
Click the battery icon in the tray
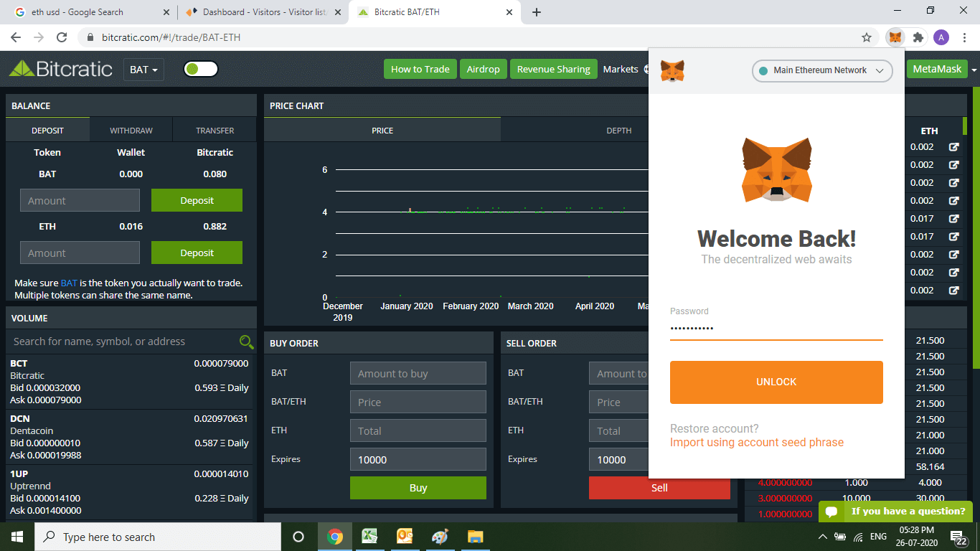[840, 537]
